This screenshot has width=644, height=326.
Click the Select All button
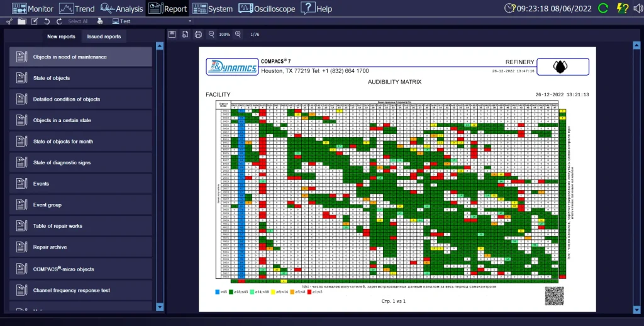(x=77, y=21)
